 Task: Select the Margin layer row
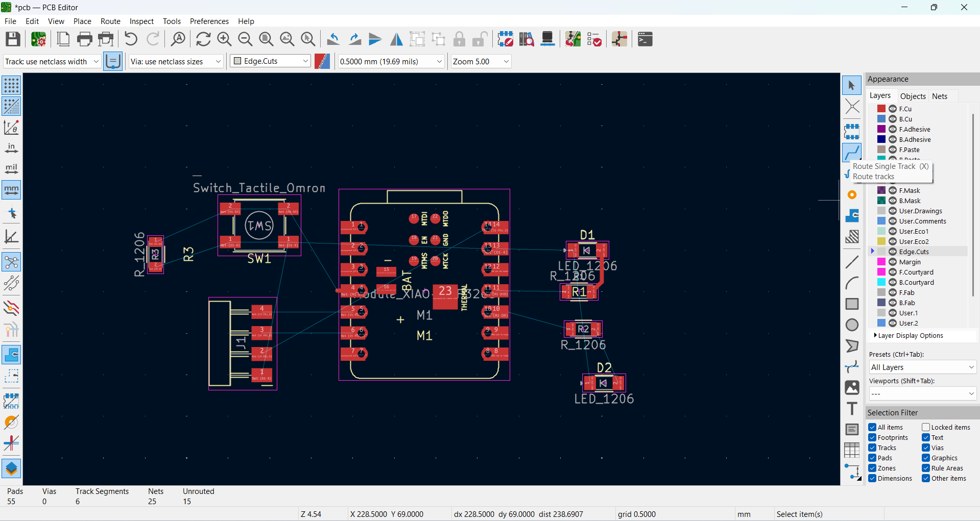point(919,262)
